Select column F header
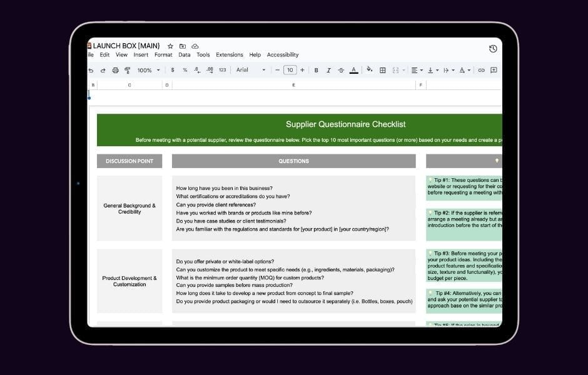Screen dimensions: 588x375 [x=421, y=85]
